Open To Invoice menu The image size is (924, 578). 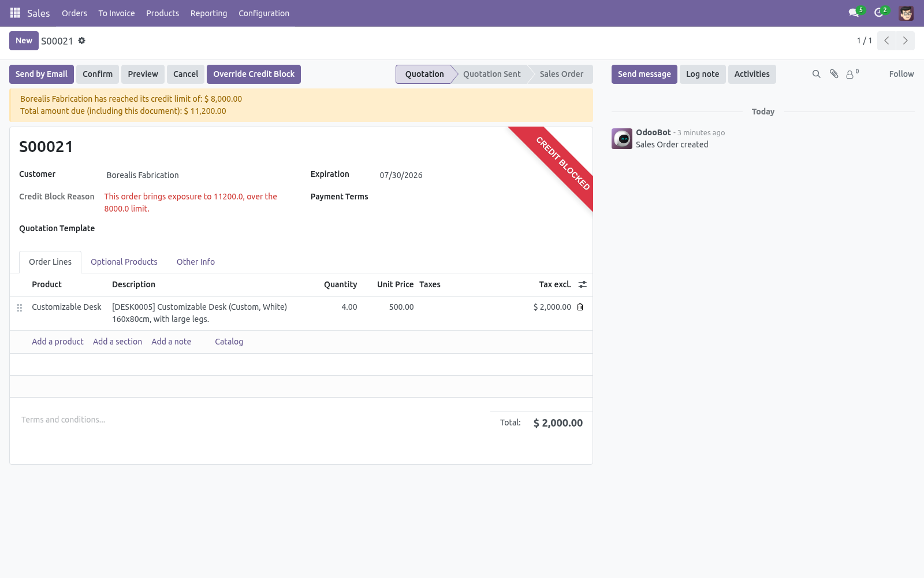tap(117, 13)
